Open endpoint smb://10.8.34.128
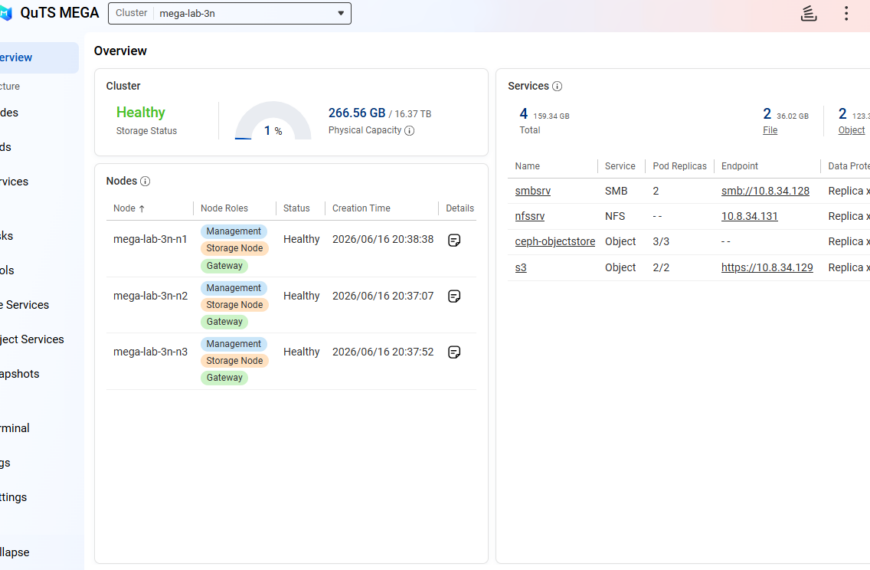Screen dimensions: 870x570 [765, 191]
